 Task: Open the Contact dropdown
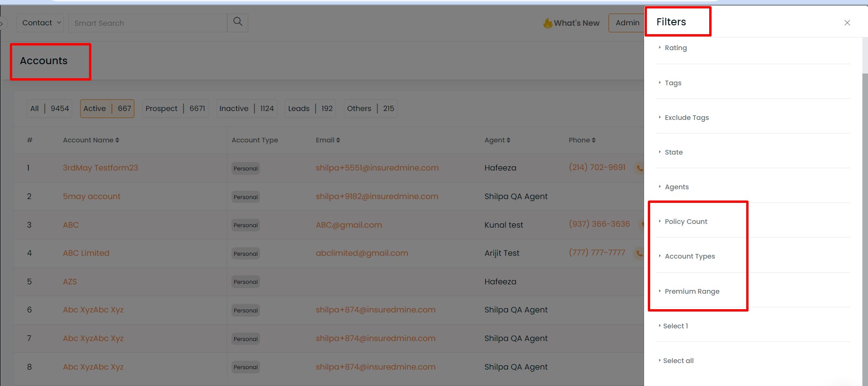click(x=40, y=22)
